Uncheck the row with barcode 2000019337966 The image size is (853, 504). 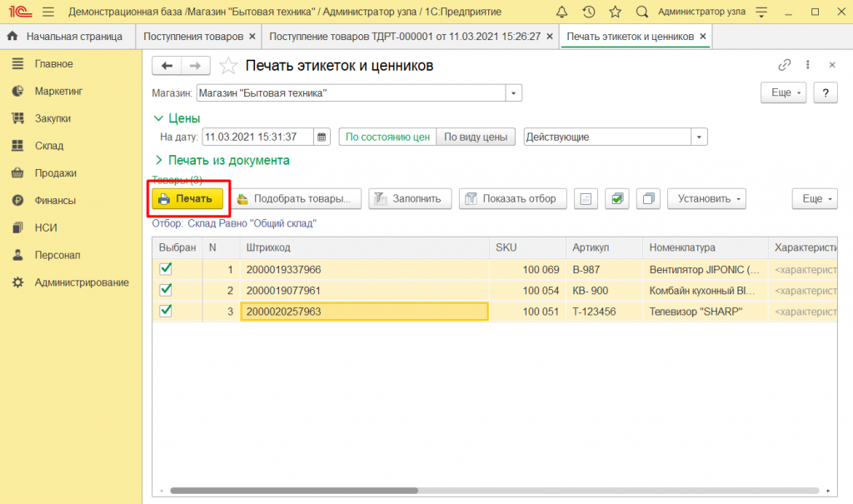(166, 269)
